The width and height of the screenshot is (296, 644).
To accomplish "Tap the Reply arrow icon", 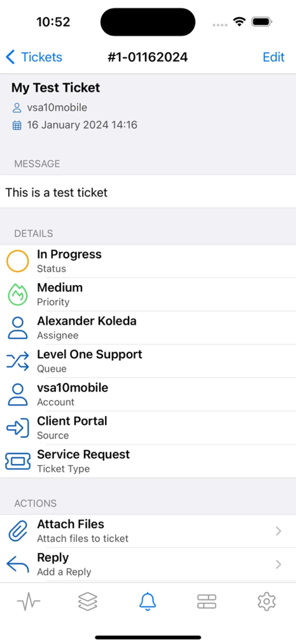I will [x=18, y=564].
